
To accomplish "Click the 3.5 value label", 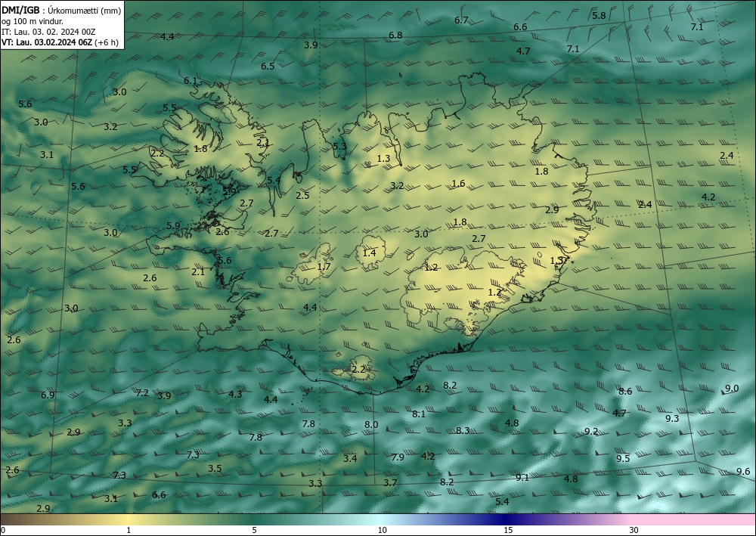I will pos(215,469).
